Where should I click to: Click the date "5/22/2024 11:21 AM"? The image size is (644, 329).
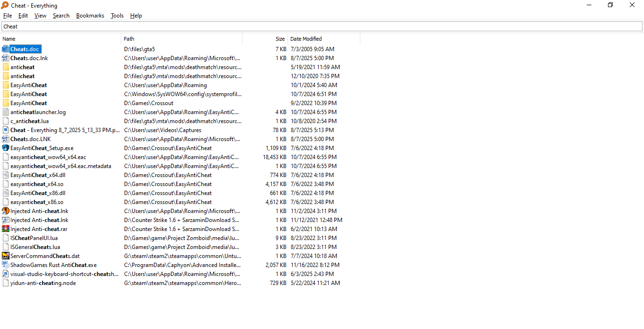(x=315, y=283)
